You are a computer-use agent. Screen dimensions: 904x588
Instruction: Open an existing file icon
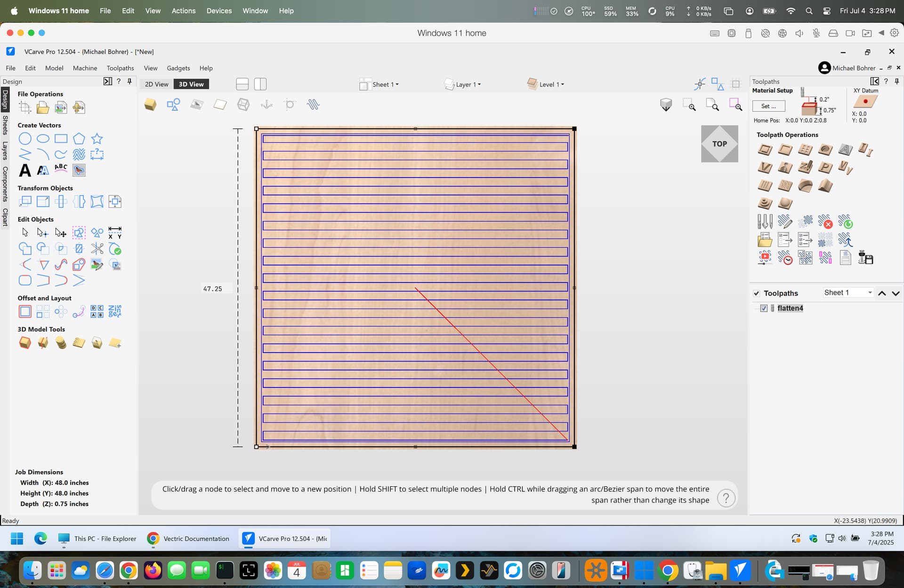[43, 108]
